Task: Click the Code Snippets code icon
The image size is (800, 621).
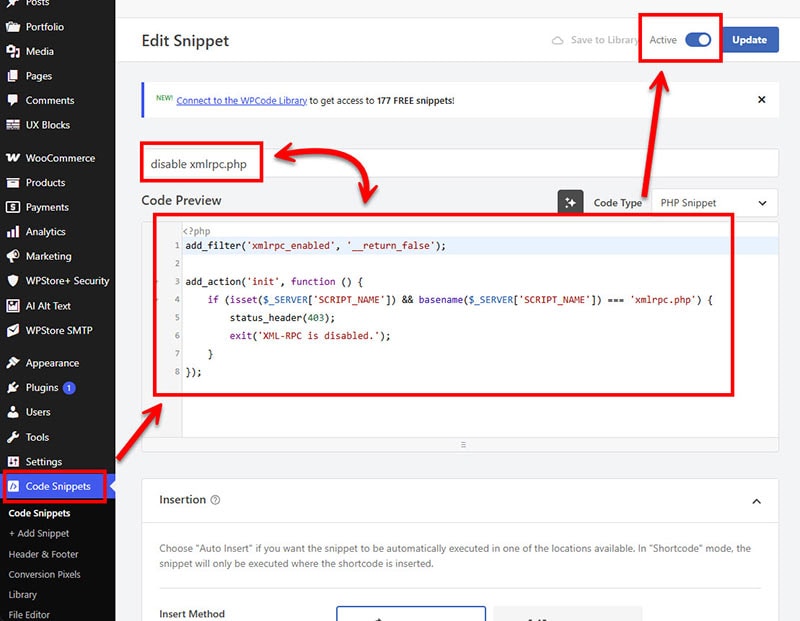Action: coord(13,486)
